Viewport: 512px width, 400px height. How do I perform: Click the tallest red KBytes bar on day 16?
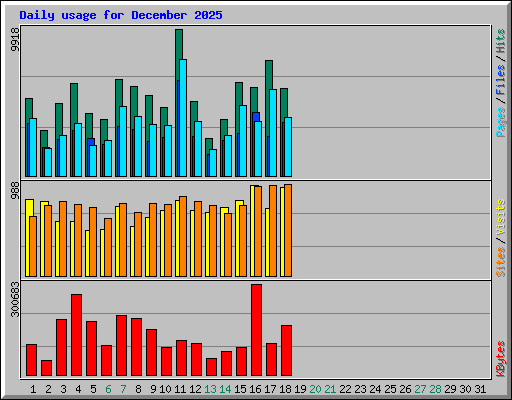coord(256,330)
